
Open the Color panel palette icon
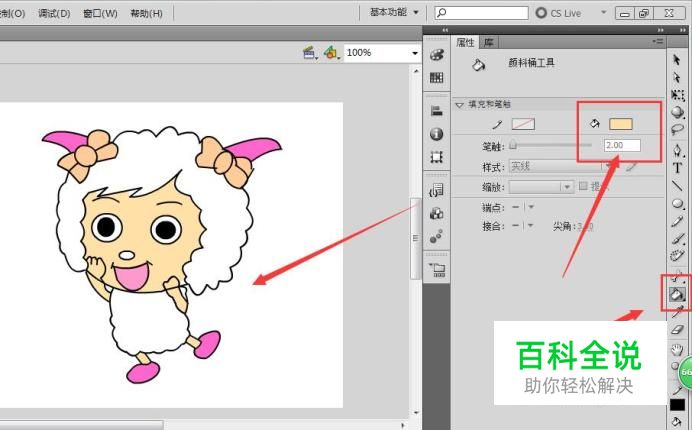[x=436, y=55]
